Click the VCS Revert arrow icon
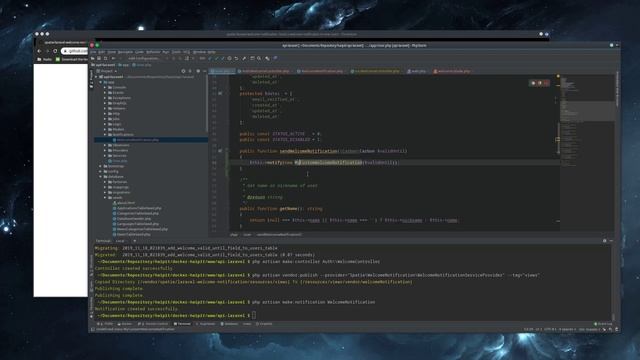 pos(236,58)
